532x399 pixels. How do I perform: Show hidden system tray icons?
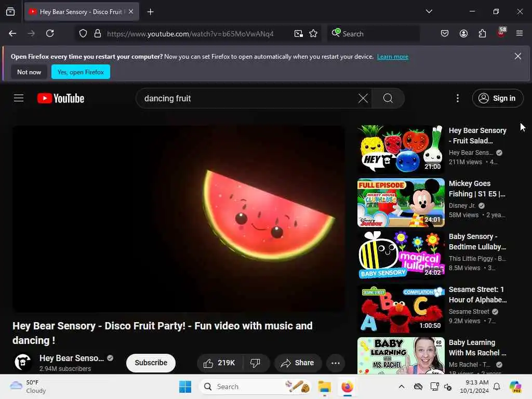(x=402, y=387)
